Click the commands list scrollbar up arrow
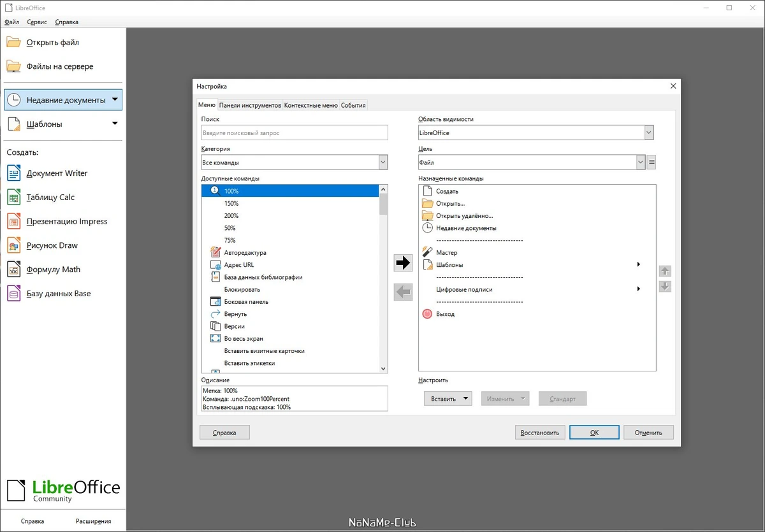Image resolution: width=765 pixels, height=532 pixels. (383, 189)
